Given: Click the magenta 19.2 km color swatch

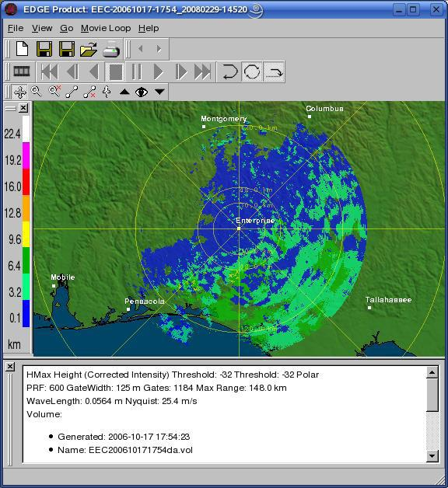Looking at the screenshot, I should coord(26,155).
